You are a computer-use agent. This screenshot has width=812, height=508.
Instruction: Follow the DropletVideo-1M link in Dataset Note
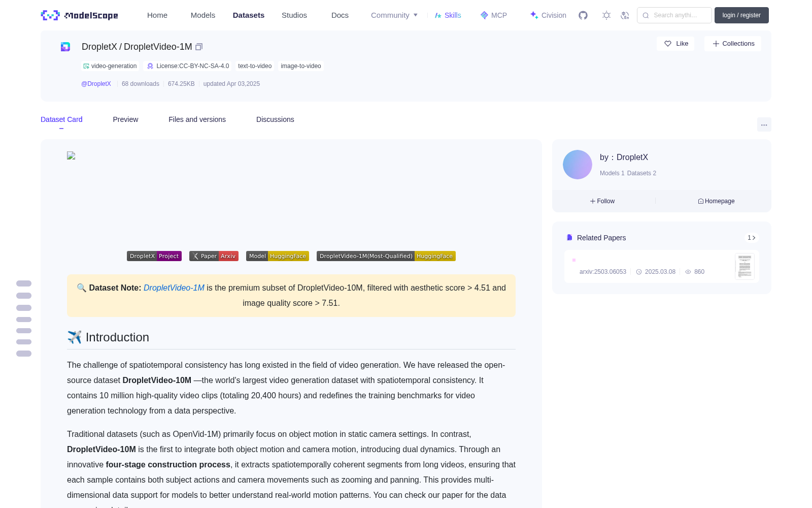point(174,288)
